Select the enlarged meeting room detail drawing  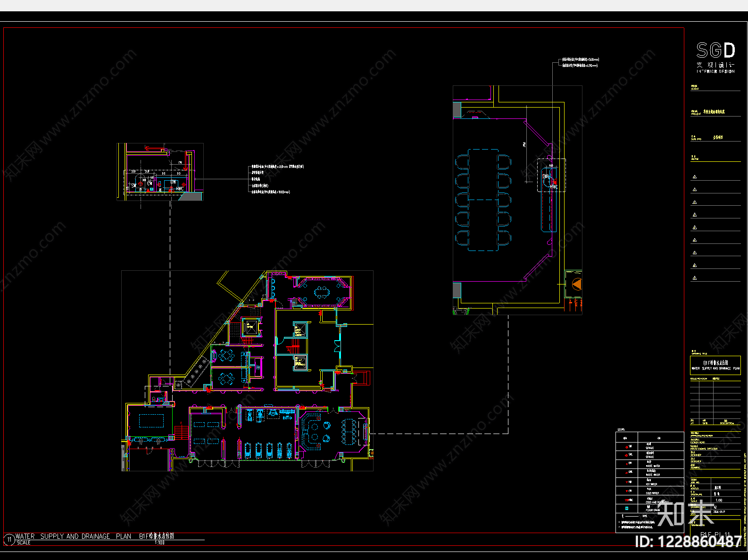coord(517,200)
